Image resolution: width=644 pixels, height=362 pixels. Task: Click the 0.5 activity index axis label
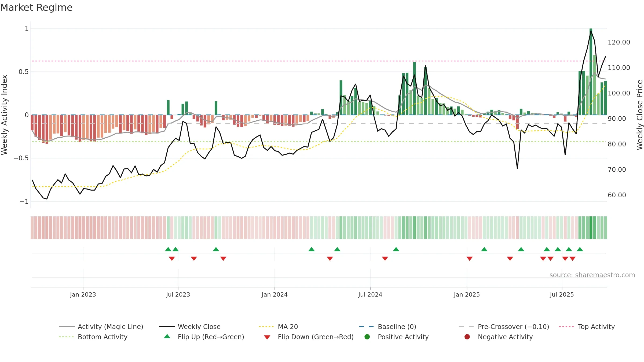click(24, 72)
